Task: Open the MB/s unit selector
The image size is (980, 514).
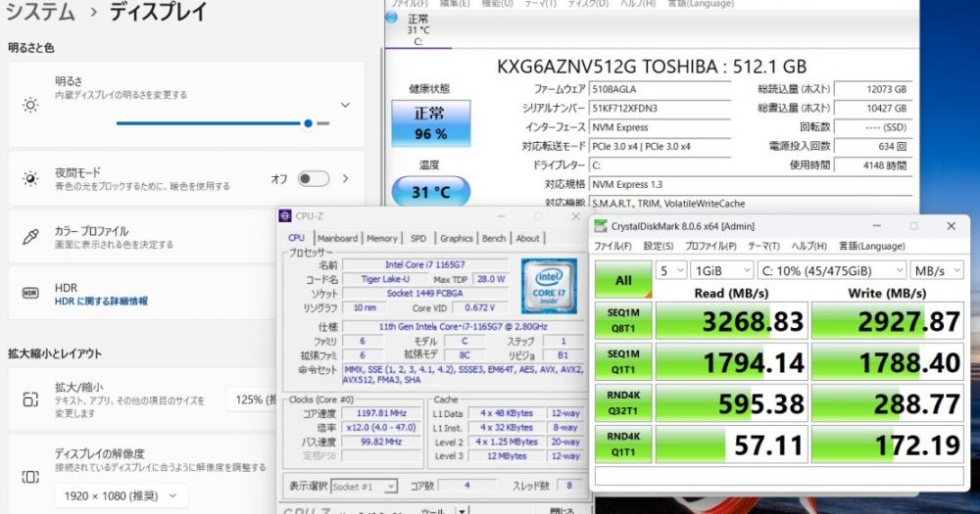Action: tap(935, 269)
